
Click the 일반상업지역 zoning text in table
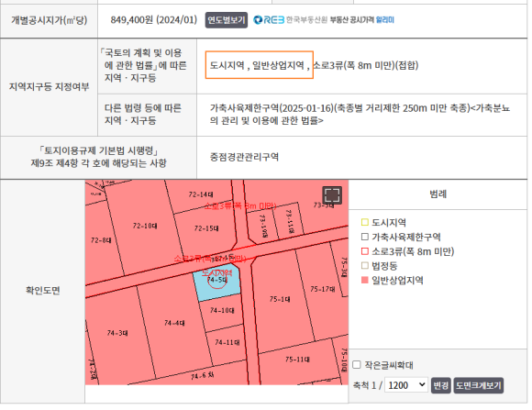pyautogui.click(x=278, y=65)
